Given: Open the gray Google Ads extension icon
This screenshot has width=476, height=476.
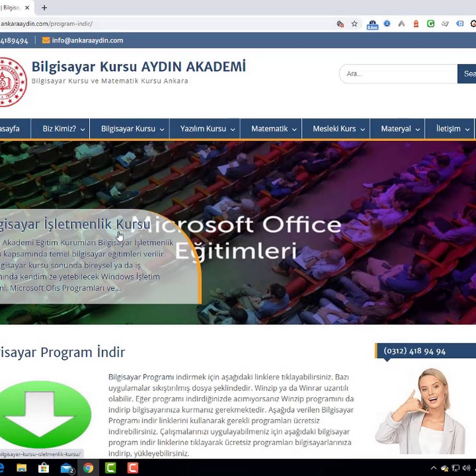Looking at the screenshot, I should 401,24.
